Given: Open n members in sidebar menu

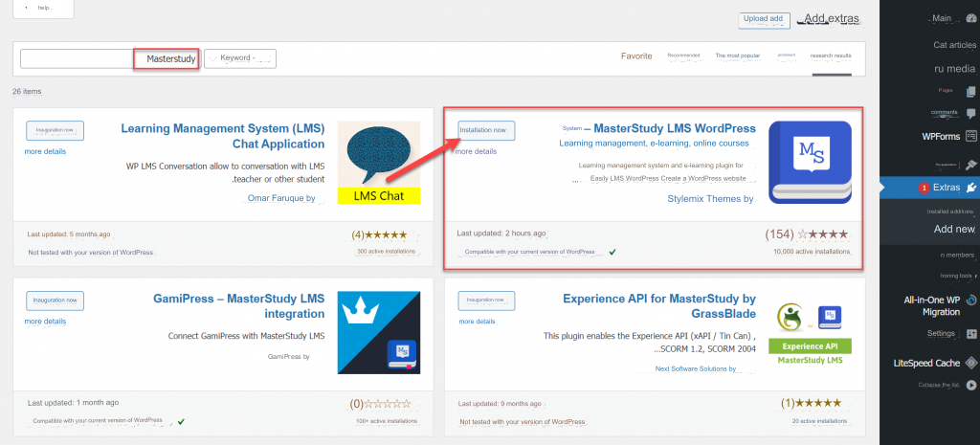Looking at the screenshot, I should (957, 255).
